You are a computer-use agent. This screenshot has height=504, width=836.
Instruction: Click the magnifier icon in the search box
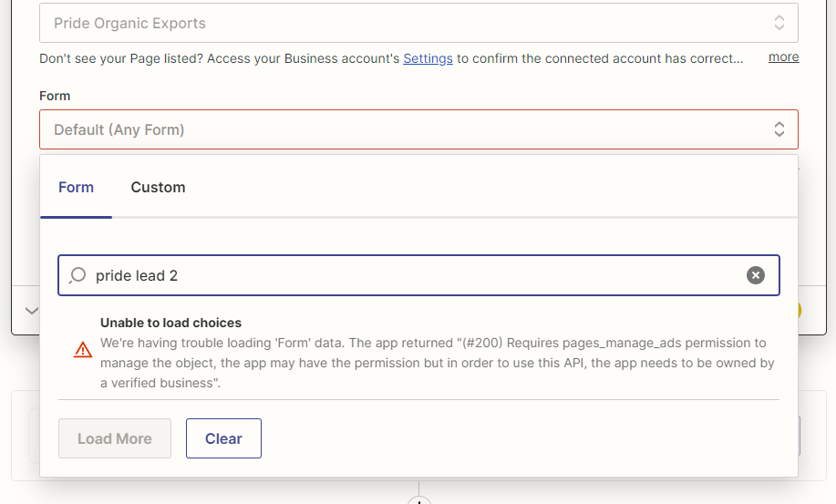point(77,275)
